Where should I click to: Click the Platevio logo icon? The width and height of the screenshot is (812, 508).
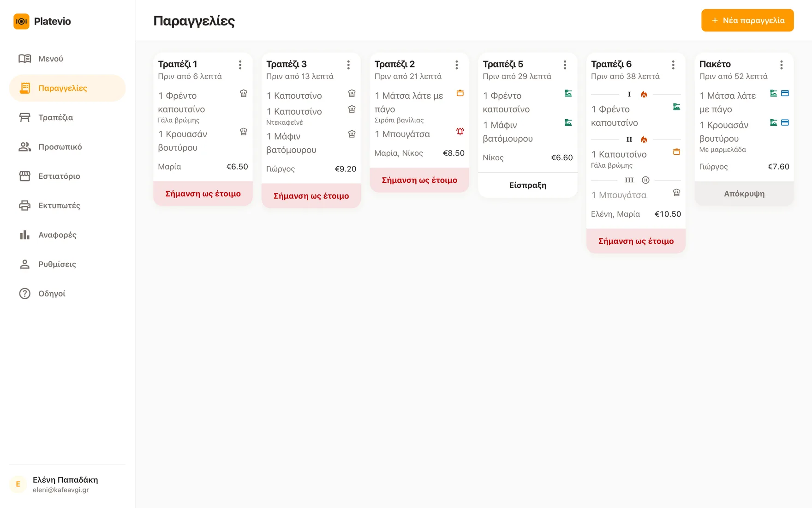(21, 21)
